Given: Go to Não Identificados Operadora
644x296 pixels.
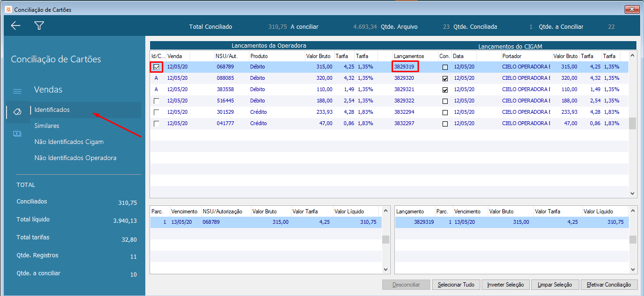Looking at the screenshot, I should [x=75, y=158].
